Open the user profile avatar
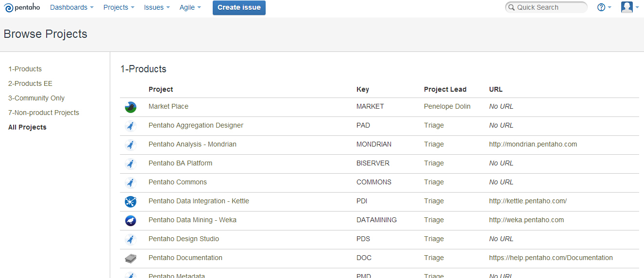This screenshot has width=644, height=278. click(x=627, y=7)
